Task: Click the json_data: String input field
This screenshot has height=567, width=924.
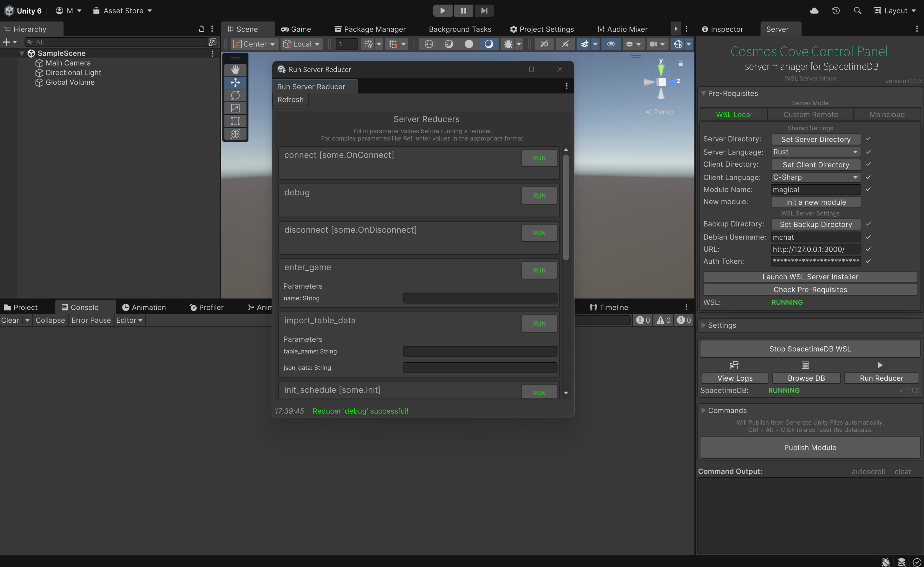Action: pos(480,368)
